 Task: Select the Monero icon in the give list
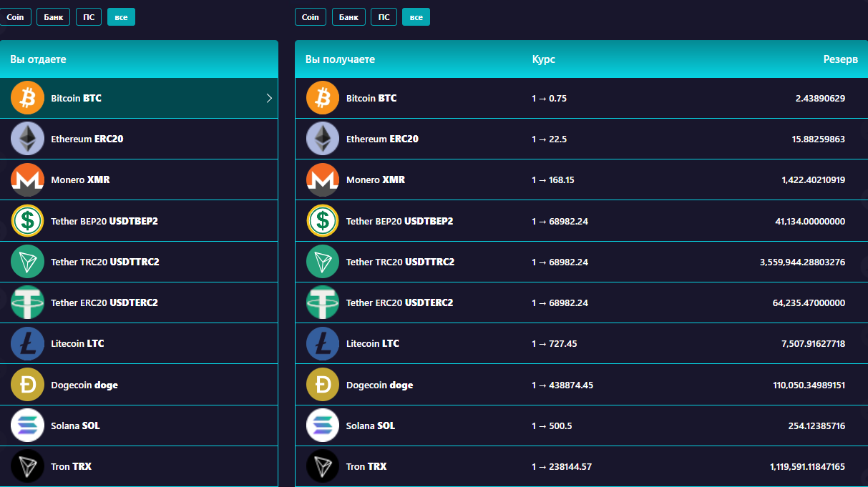27,179
